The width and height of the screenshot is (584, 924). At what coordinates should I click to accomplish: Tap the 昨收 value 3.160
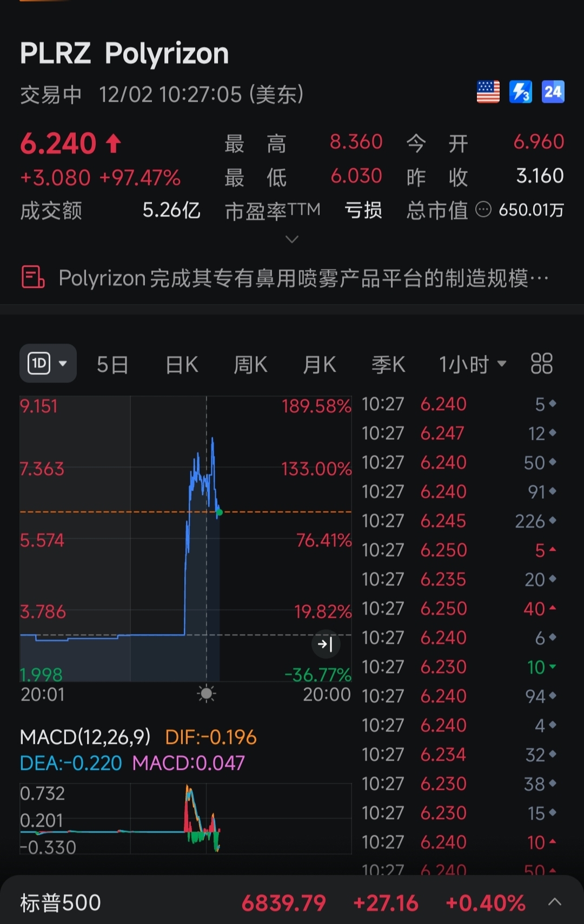pos(540,176)
